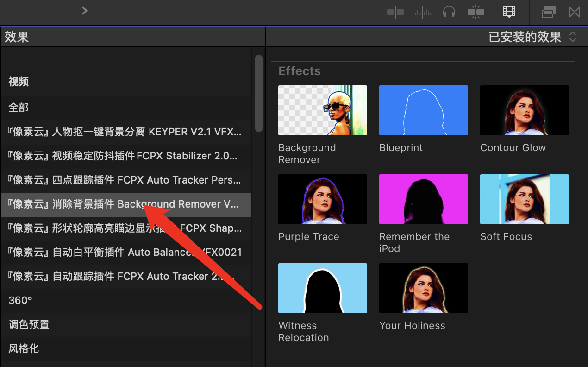Select the Background Remover effect thumbnail
The height and width of the screenshot is (367, 588).
[323, 110]
